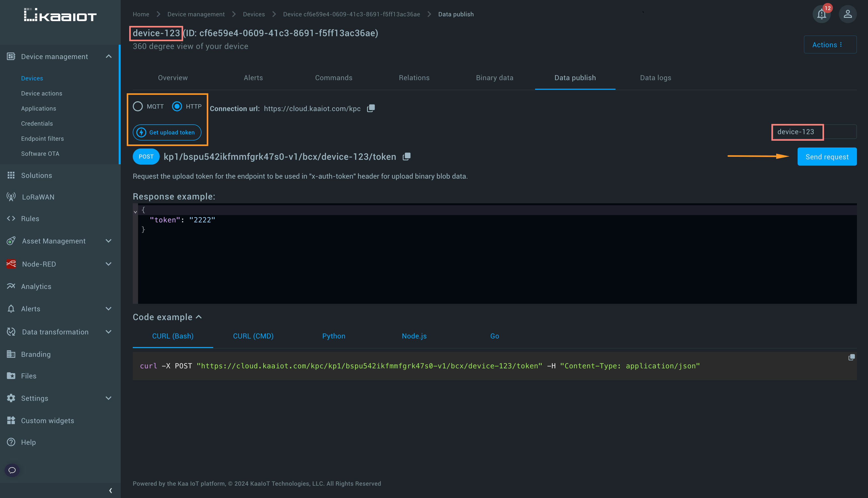The height and width of the screenshot is (498, 868).
Task: Click the Custom widgets icon
Action: 11,420
